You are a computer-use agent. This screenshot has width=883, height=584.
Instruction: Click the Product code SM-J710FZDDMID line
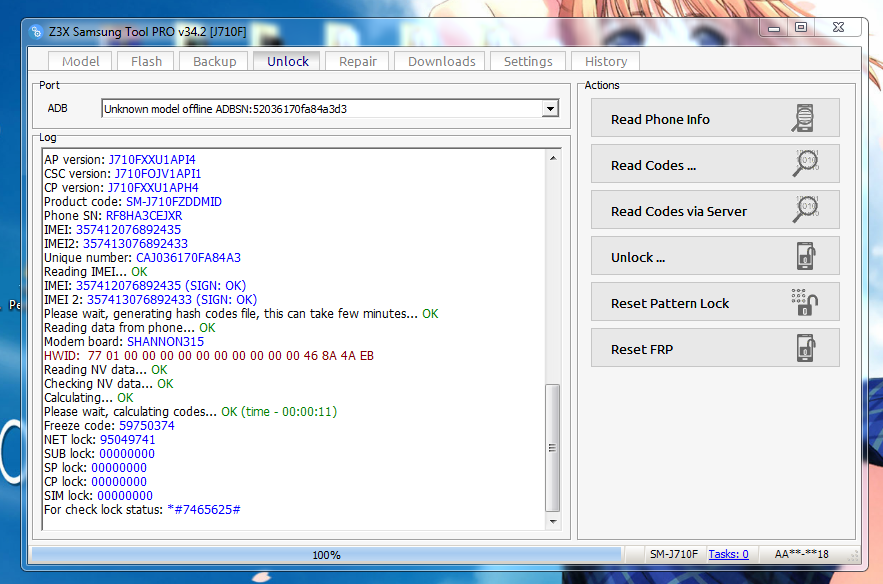click(x=133, y=202)
